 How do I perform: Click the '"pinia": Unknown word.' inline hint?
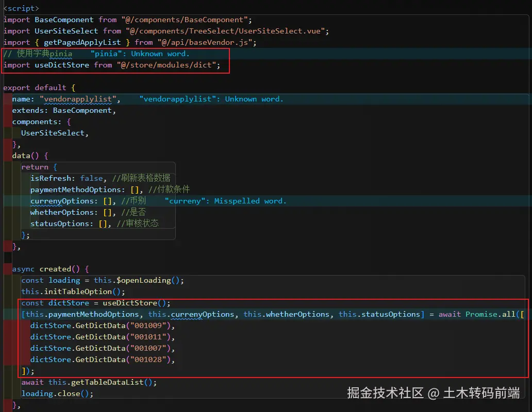140,54
